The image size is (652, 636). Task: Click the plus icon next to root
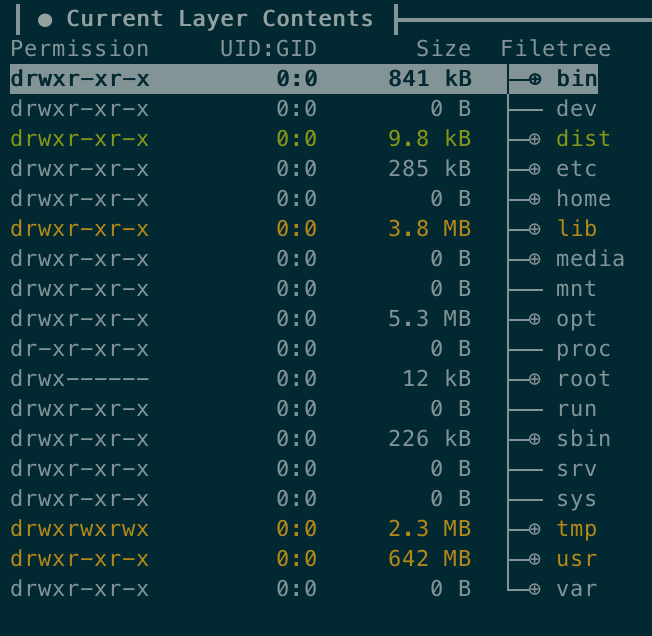[x=535, y=379]
